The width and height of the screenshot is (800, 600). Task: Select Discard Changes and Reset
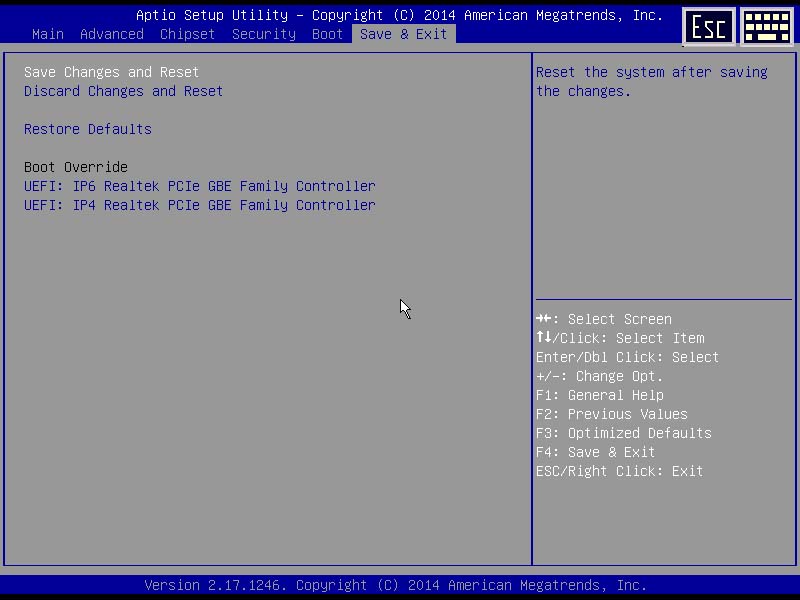coord(123,91)
